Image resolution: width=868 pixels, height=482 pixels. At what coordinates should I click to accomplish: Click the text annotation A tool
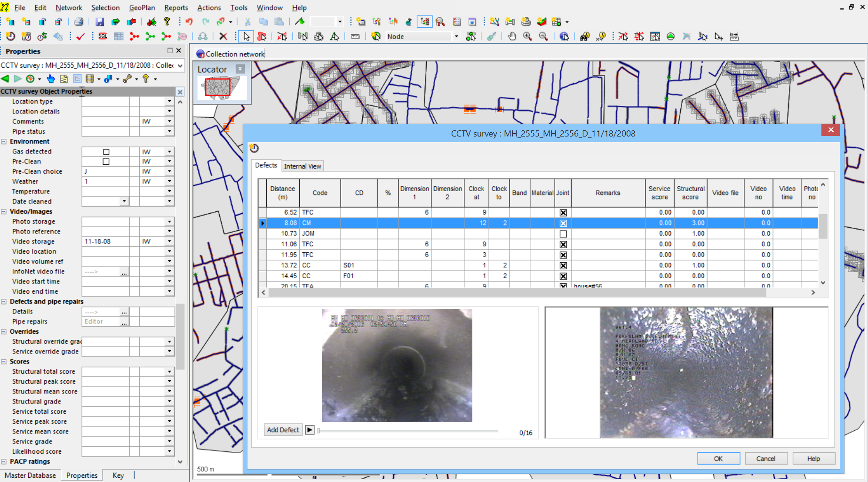click(334, 36)
